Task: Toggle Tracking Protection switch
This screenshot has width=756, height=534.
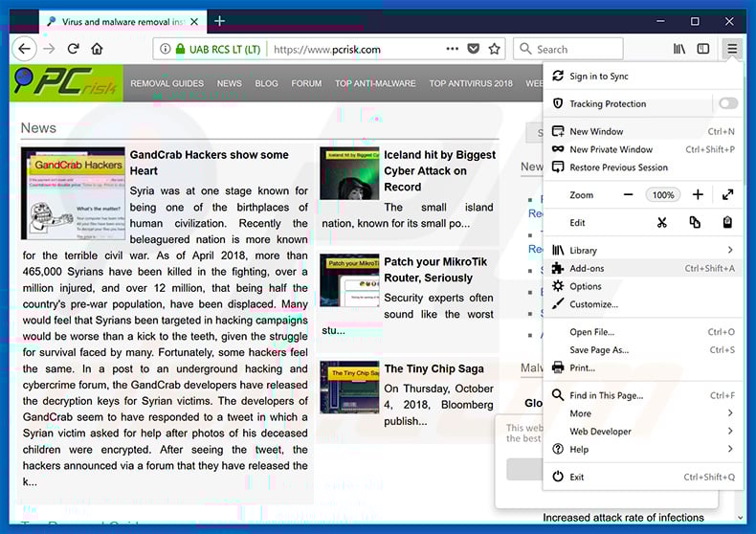Action: click(x=728, y=103)
